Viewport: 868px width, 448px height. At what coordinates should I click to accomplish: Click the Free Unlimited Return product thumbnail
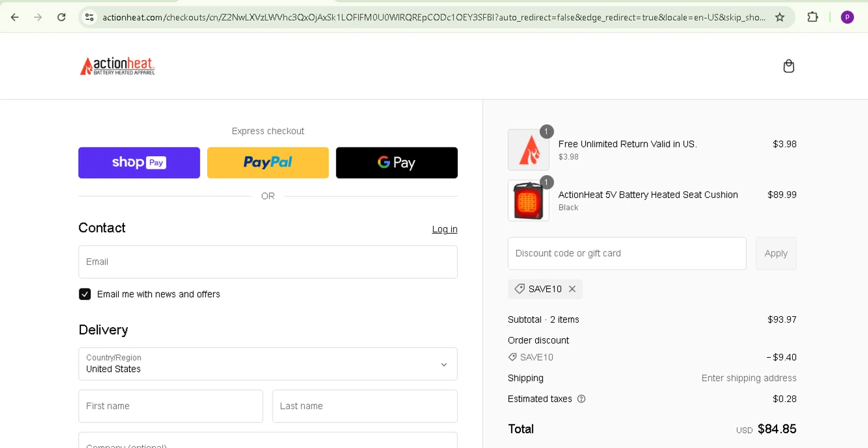528,150
